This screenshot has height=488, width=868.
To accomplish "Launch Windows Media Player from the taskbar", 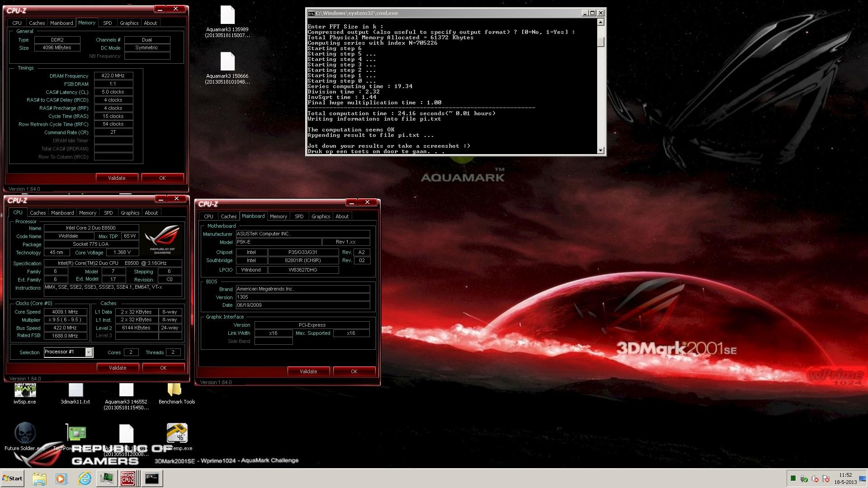I will click(61, 479).
